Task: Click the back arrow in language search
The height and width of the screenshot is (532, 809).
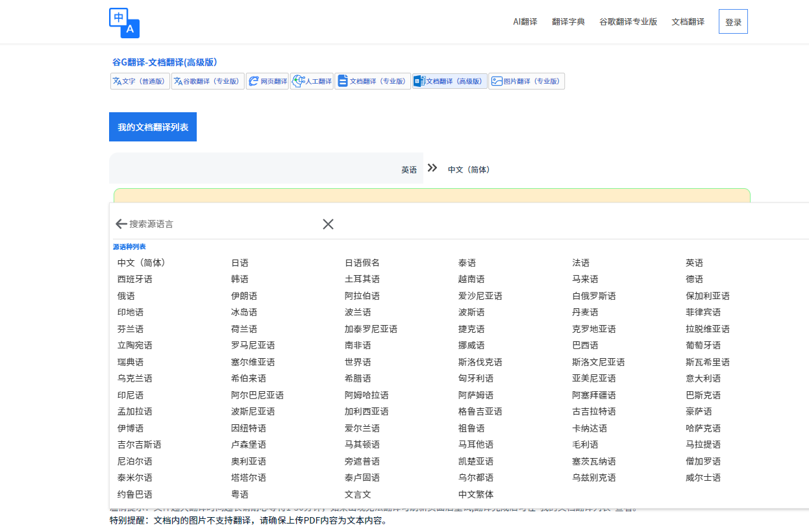Action: coord(121,224)
